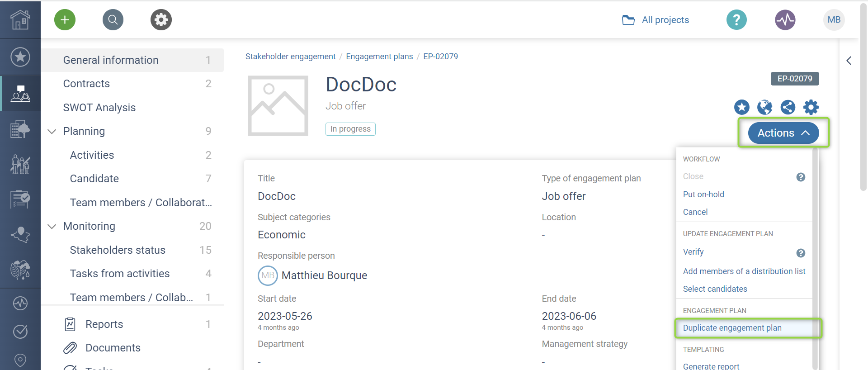Open the settings gear in top bar
Viewport: 868px width, 370px height.
click(161, 20)
